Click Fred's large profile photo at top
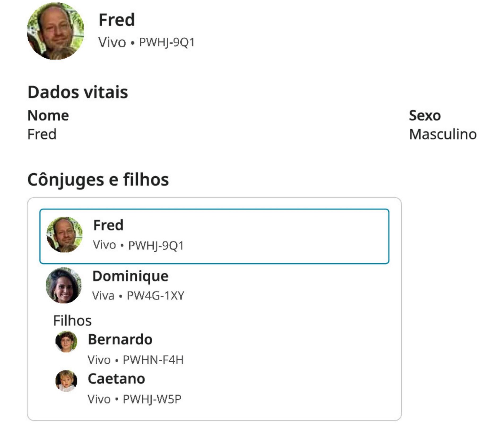 (55, 31)
